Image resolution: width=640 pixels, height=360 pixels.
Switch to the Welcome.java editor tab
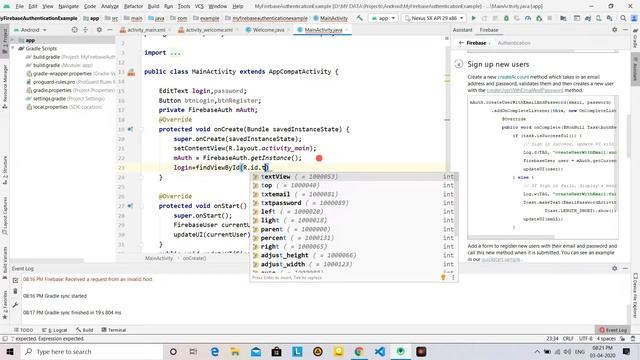pos(269,30)
